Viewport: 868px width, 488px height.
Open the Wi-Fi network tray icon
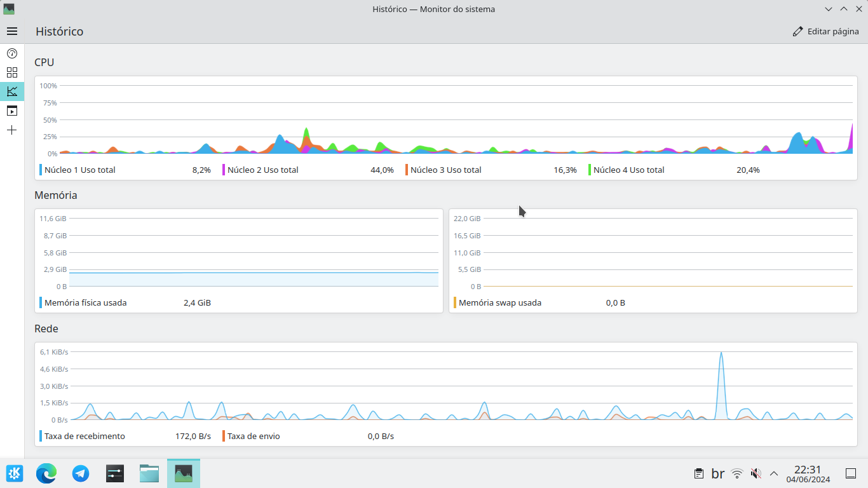(737, 473)
